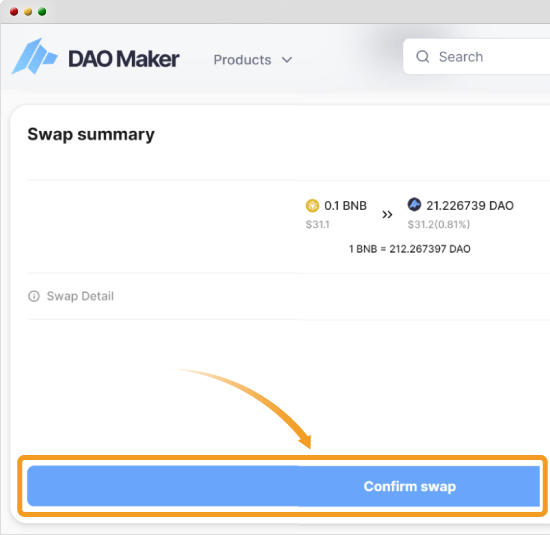Click the Search input field
This screenshot has width=550, height=535.
[477, 56]
